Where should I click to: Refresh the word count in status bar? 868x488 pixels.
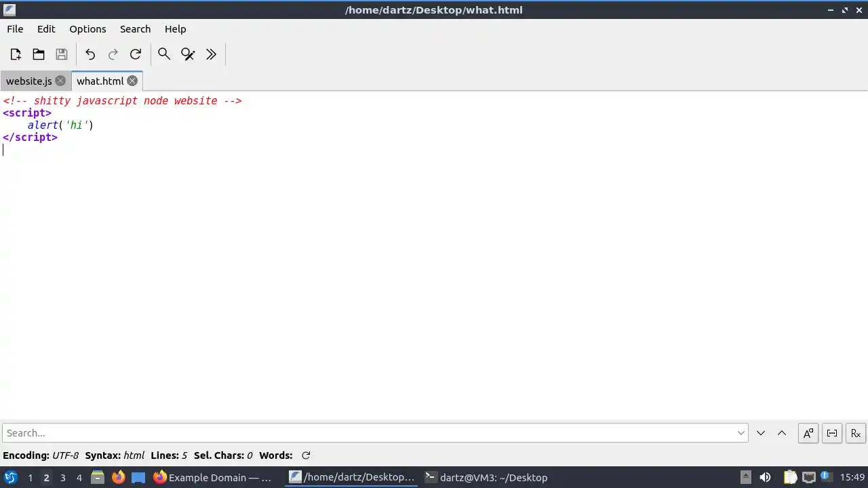click(306, 455)
